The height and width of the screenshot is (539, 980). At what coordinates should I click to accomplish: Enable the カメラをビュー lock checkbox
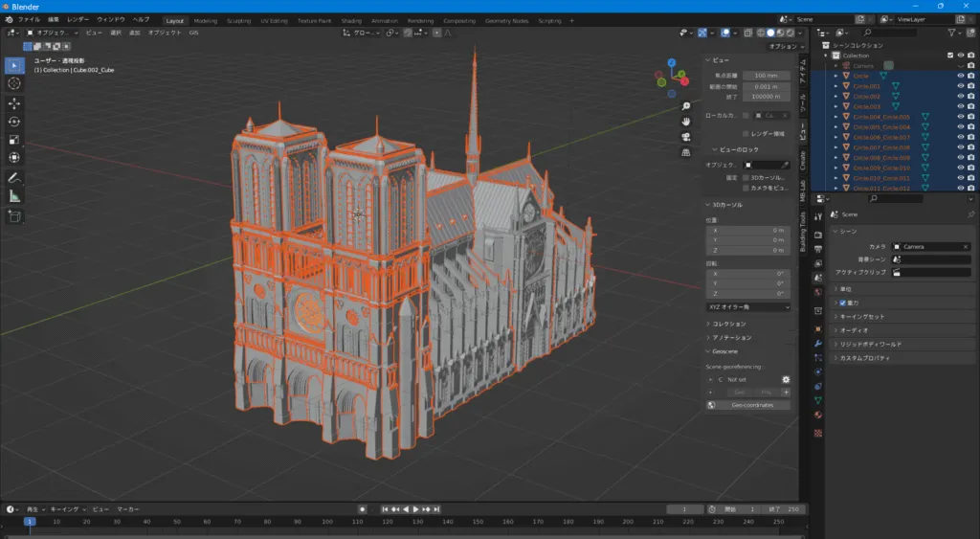[746, 188]
